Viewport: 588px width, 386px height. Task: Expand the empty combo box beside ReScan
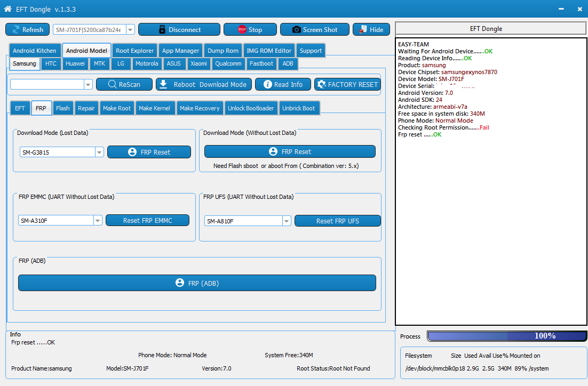click(88, 84)
